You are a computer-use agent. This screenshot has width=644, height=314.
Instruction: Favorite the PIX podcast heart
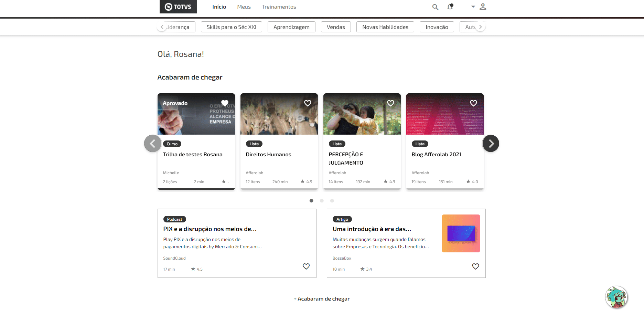[306, 266]
